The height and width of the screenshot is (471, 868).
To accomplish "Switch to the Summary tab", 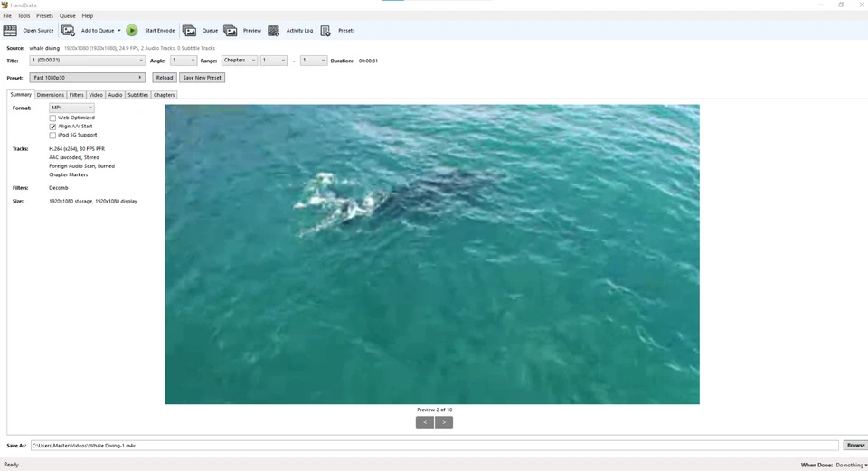I will point(21,95).
